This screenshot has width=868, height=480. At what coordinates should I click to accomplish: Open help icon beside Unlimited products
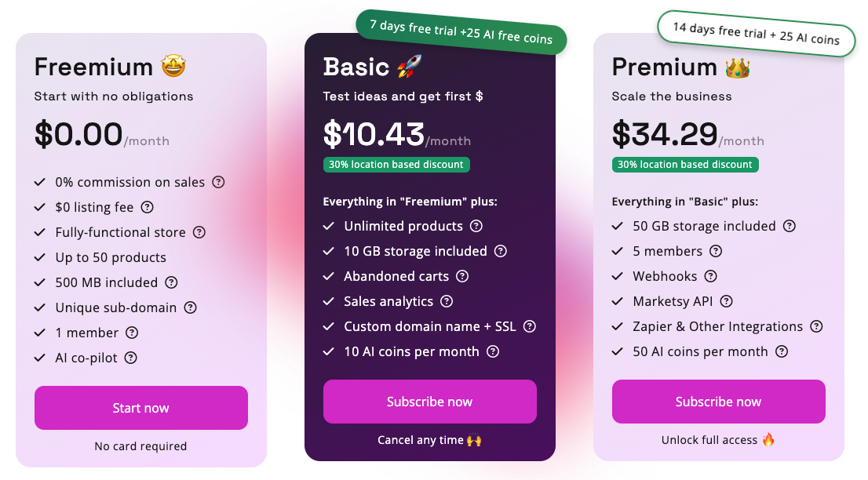point(476,226)
